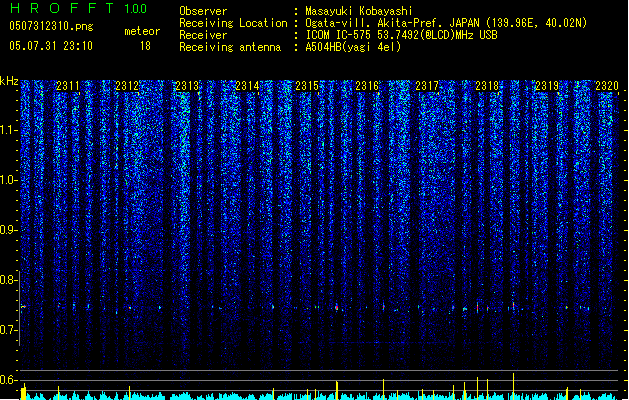Click the 2317 time marker
Image resolution: width=629 pixels, height=400 pixels.
point(427,86)
